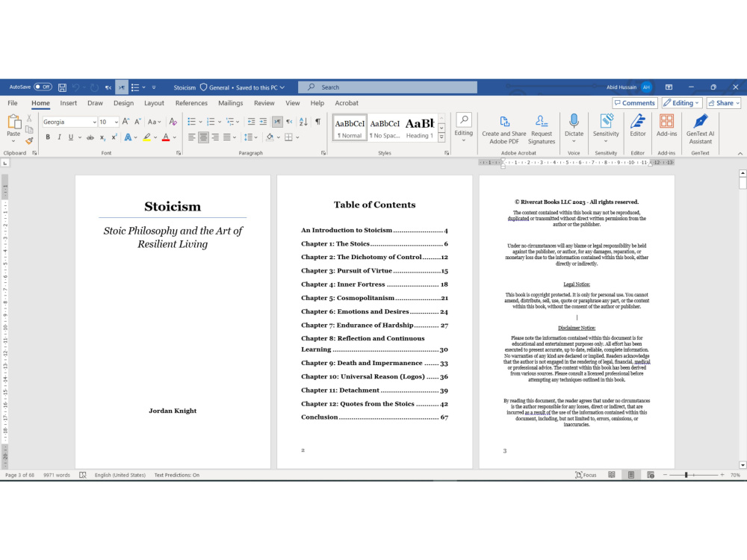Expand the Borders dropdown arrow
The height and width of the screenshot is (560, 747).
(297, 137)
